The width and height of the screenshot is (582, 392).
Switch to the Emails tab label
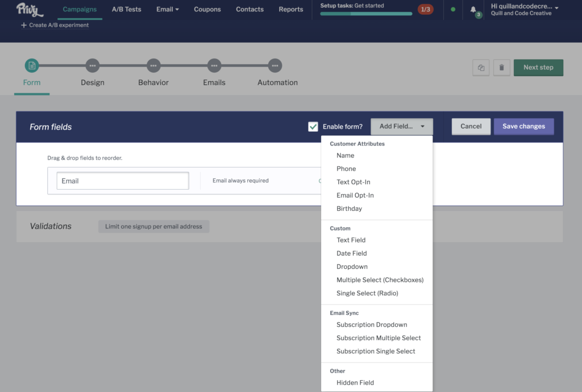pos(214,82)
